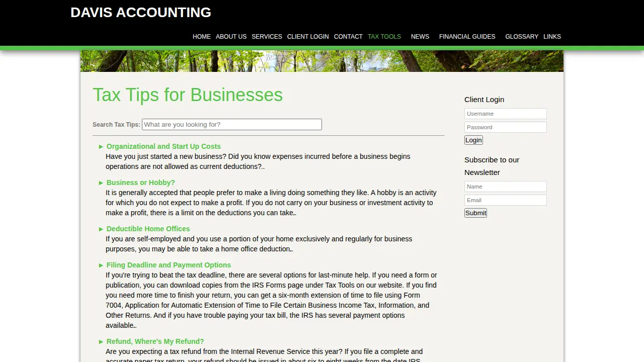The width and height of the screenshot is (644, 362).
Task: Focus the Password field
Action: [506, 127]
